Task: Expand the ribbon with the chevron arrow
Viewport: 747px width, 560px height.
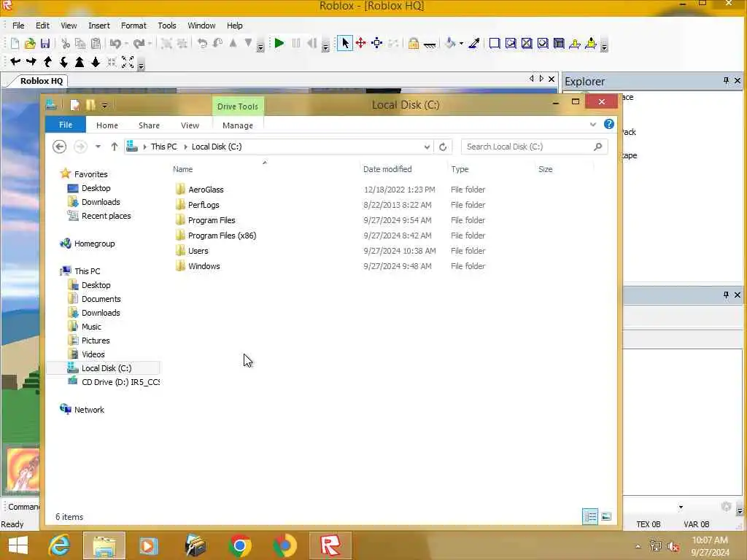Action: pos(593,125)
